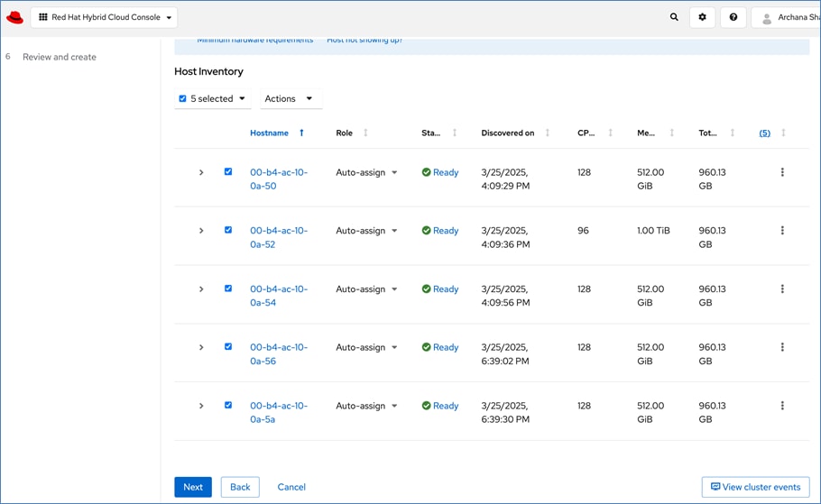Screen dimensions: 821x504
Task: Change role Auto-assign for host 0a-50
Action: 366,172
